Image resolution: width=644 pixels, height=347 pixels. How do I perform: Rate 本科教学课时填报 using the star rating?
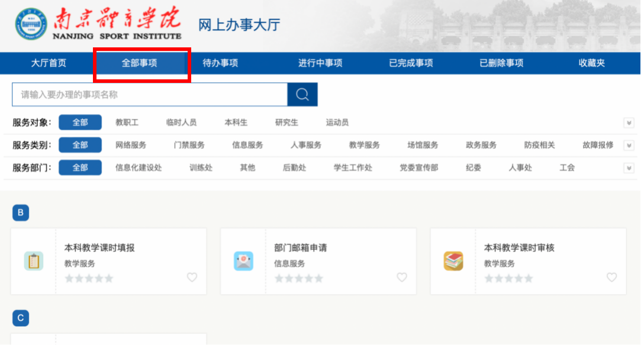[89, 278]
